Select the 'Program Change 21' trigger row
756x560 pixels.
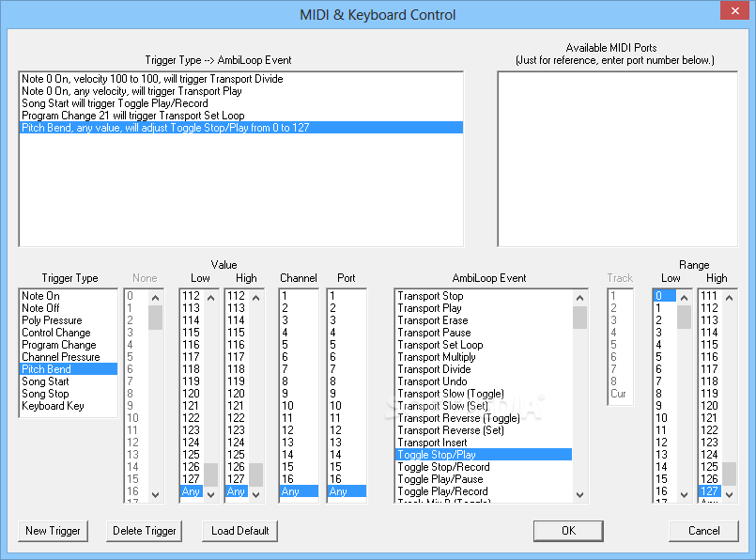coord(241,116)
